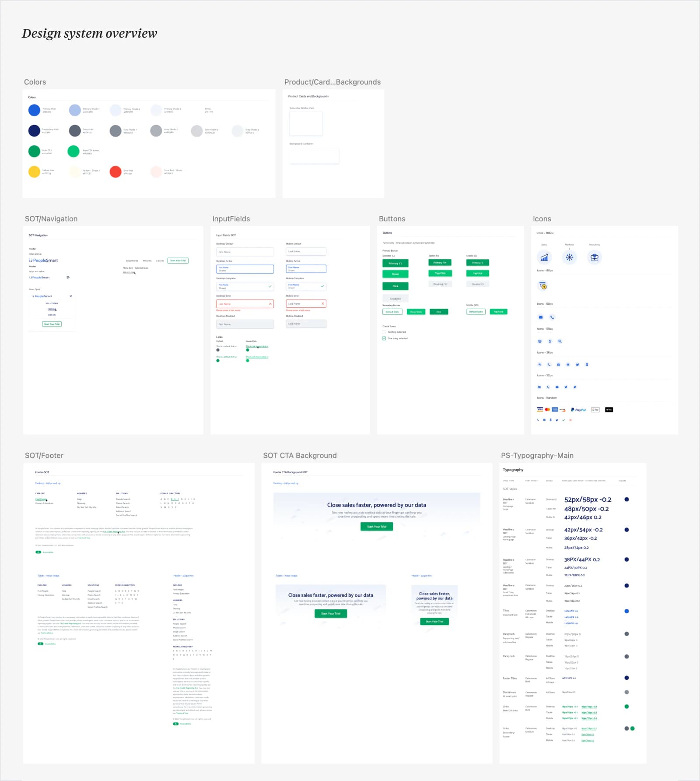The height and width of the screenshot is (781, 700).
Task: Select PRICING in the desktop header nav
Action: 147,261
